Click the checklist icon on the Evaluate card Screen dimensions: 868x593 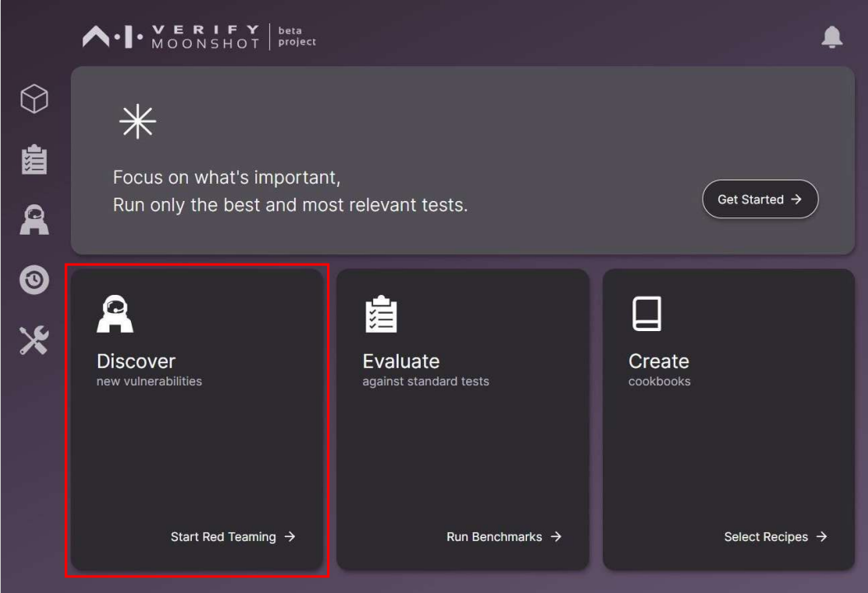pyautogui.click(x=381, y=313)
